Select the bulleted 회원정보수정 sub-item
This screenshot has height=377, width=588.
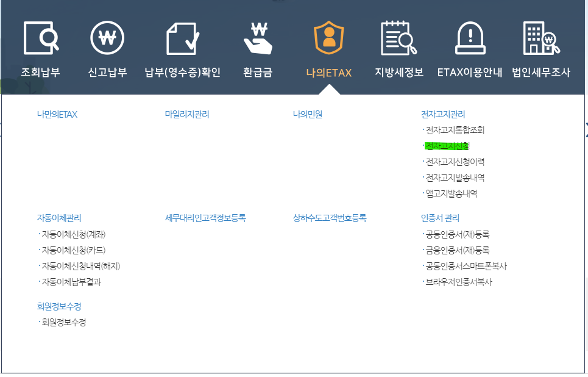[x=64, y=322]
